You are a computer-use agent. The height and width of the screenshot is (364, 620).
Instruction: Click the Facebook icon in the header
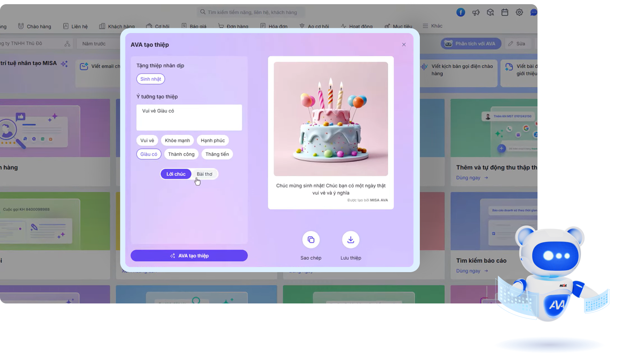click(x=461, y=12)
